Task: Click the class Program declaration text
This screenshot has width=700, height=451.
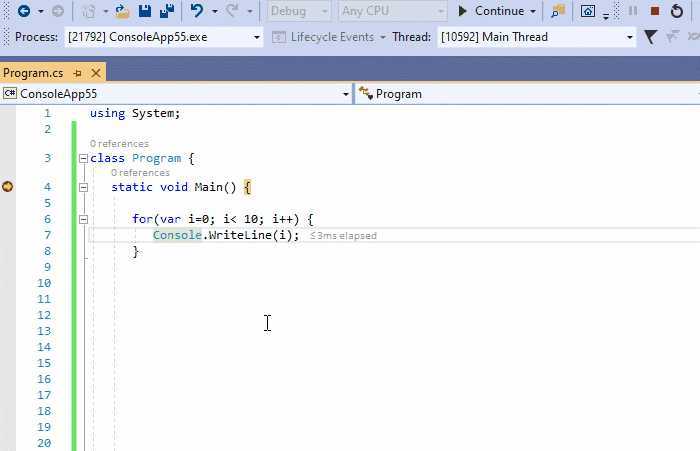Action: tap(142, 158)
